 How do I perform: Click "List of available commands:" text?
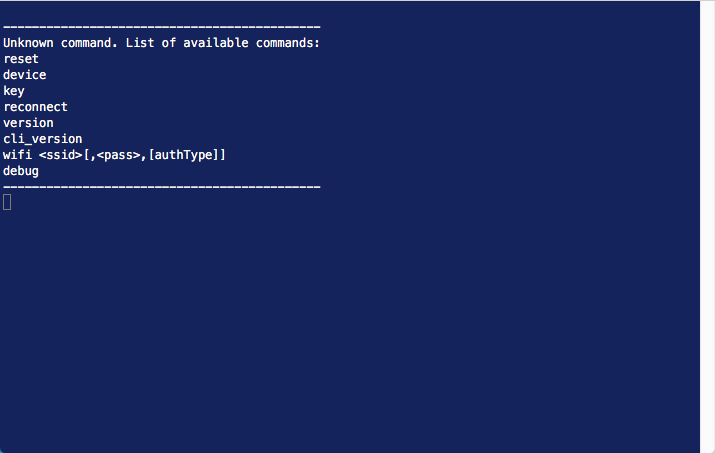(223, 43)
